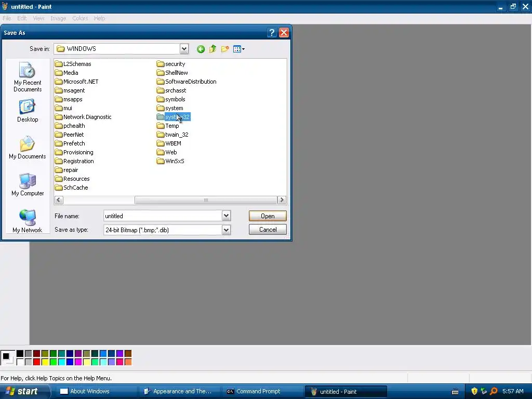Open the View Menu icon
This screenshot has width=532, height=399.
tap(239, 49)
